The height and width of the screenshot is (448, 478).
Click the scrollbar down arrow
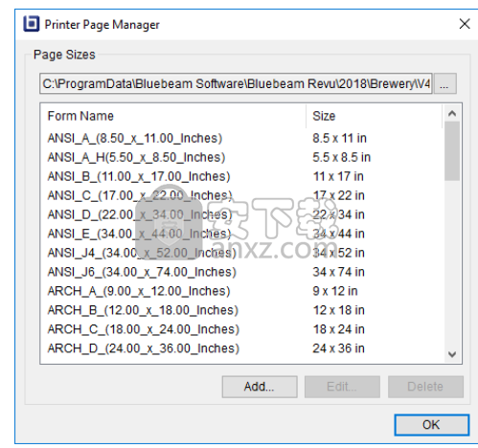tap(452, 354)
